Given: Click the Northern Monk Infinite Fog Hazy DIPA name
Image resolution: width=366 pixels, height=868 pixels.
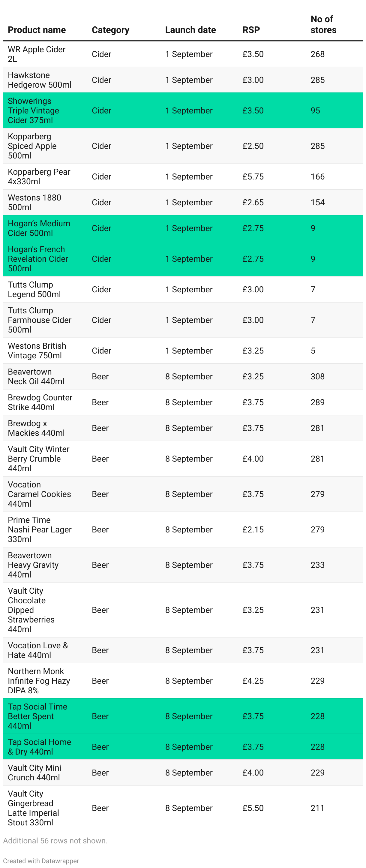Looking at the screenshot, I should coord(39,681).
